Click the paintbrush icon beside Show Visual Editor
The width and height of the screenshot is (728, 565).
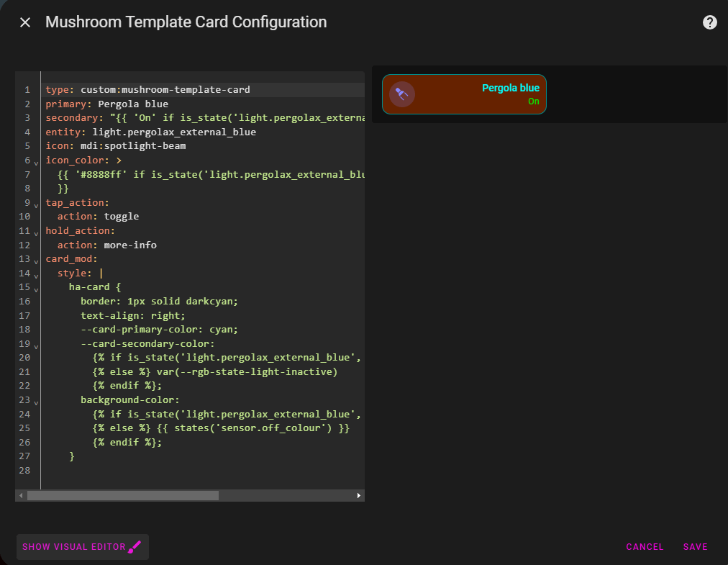pyautogui.click(x=135, y=547)
